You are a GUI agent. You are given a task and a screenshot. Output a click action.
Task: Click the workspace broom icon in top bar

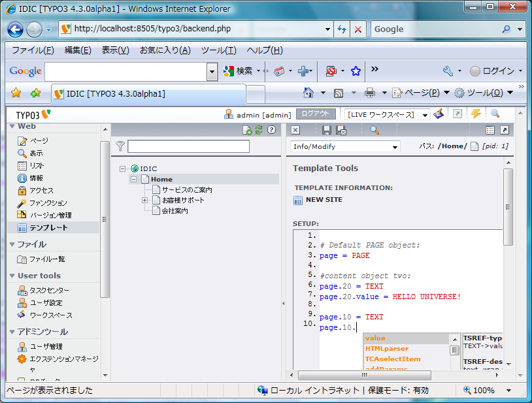[x=439, y=114]
